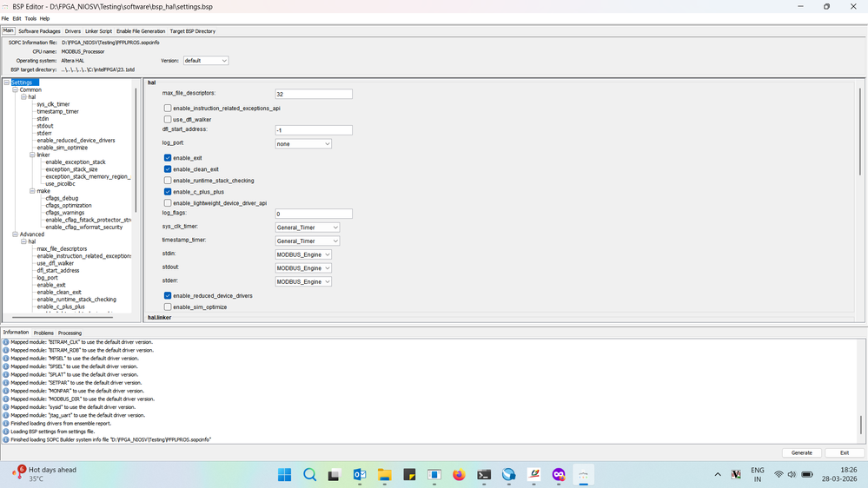This screenshot has width=868, height=488.
Task: Open Task View on the taskbar
Action: tap(334, 475)
